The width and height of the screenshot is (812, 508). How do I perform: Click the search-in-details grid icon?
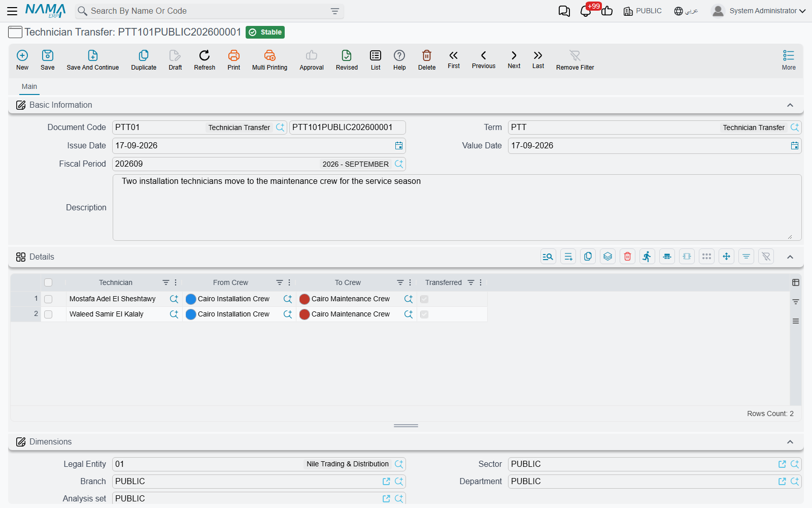[x=548, y=257]
